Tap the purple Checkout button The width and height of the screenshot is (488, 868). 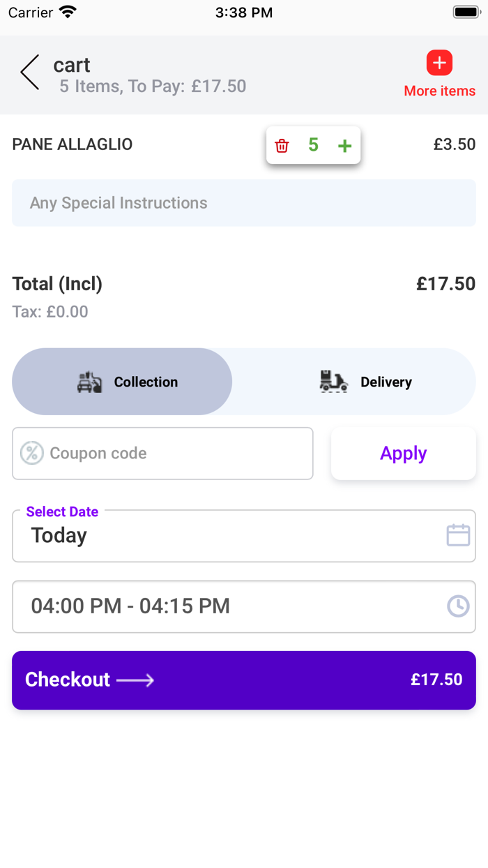(244, 680)
